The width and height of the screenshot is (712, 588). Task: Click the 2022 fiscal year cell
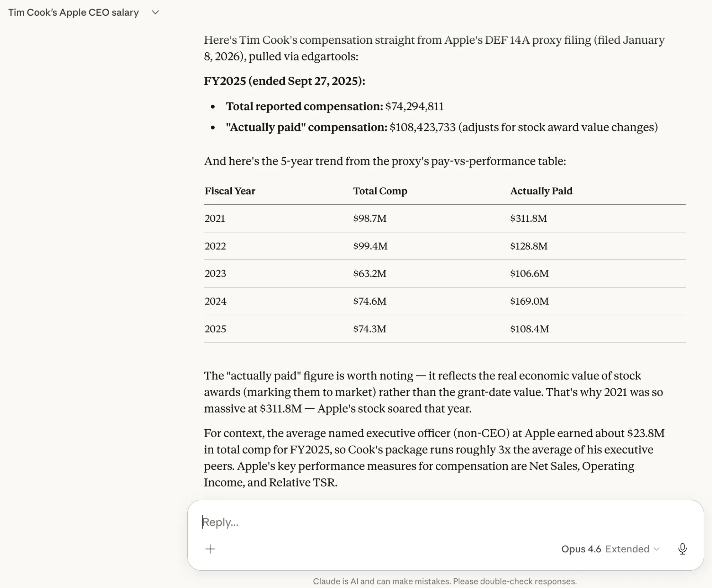click(x=215, y=246)
